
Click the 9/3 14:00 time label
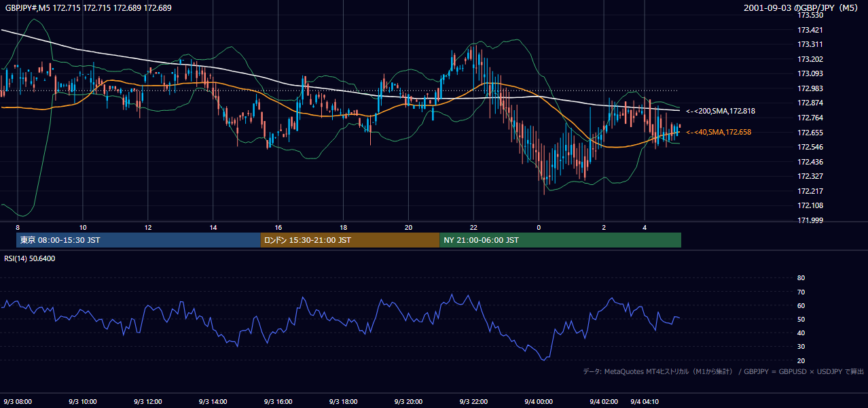(213, 402)
